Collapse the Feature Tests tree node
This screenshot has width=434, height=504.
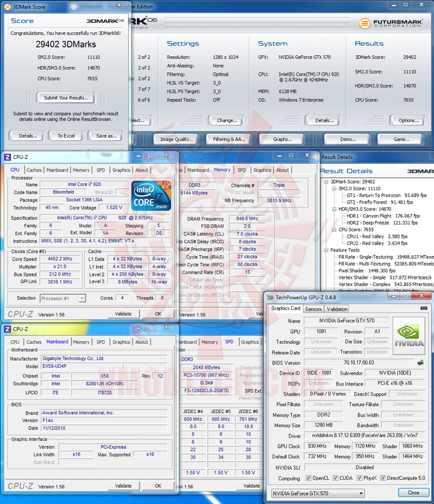click(326, 250)
